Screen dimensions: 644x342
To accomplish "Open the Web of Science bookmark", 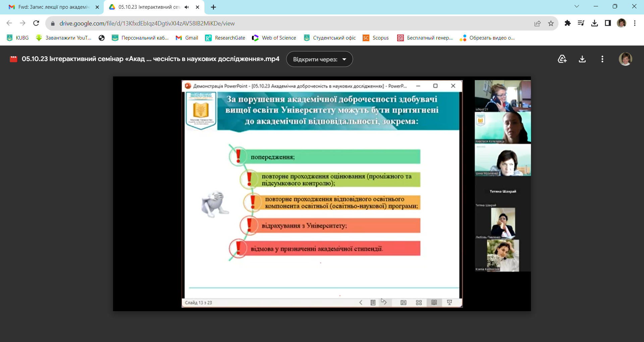I will 274,38.
